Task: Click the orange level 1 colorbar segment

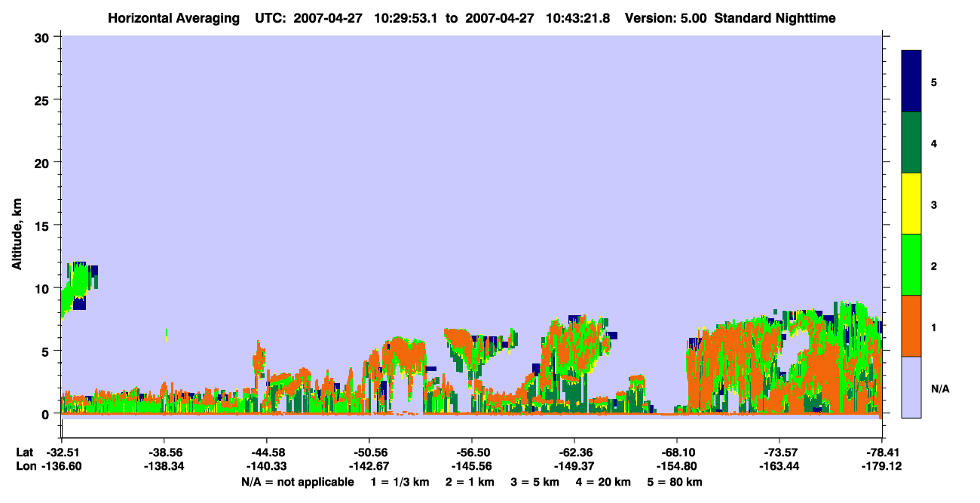Action: (911, 326)
